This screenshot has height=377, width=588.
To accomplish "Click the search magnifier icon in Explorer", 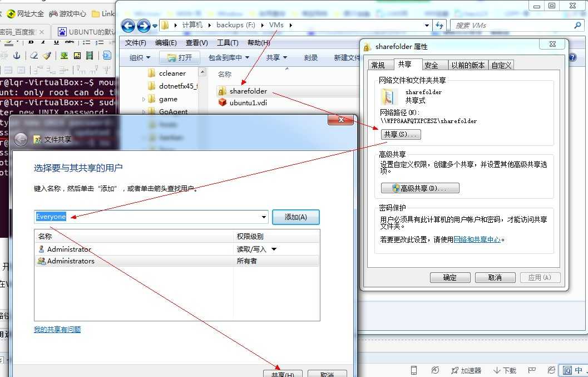I will tap(577, 25).
